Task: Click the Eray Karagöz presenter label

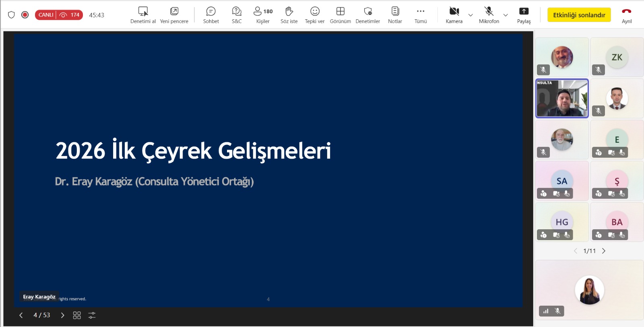Action: point(39,297)
